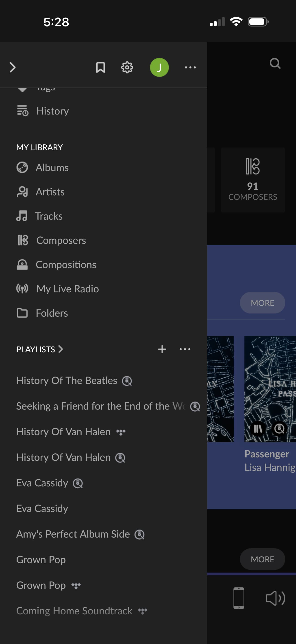This screenshot has height=644, width=296.
Task: Open the search magnifier icon
Action: point(275,64)
